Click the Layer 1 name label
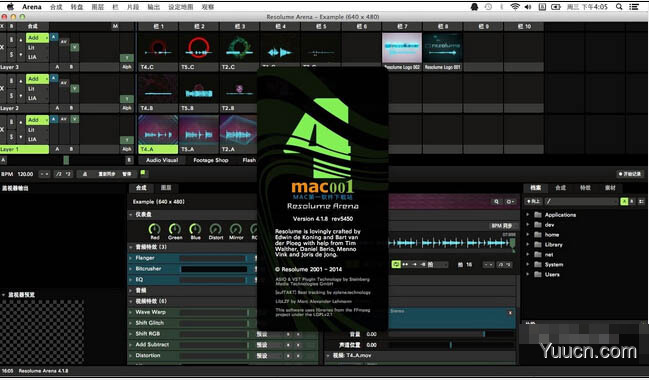 tap(24, 149)
